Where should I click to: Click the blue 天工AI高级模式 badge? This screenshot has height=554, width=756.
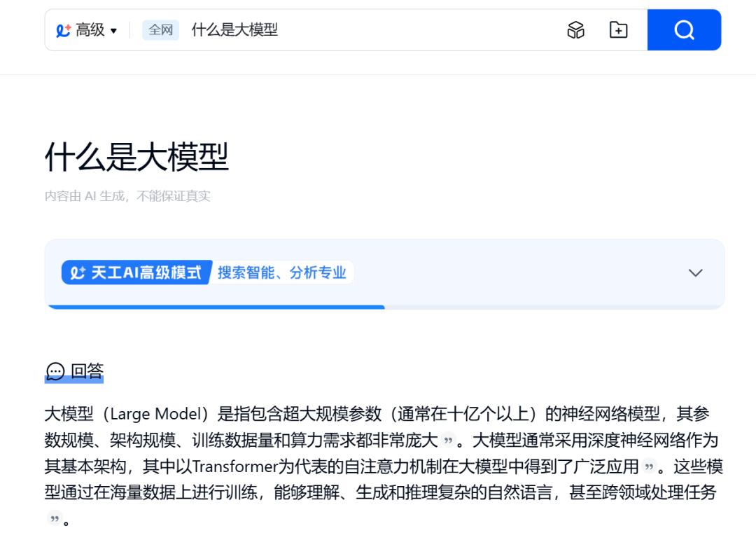[x=137, y=272]
